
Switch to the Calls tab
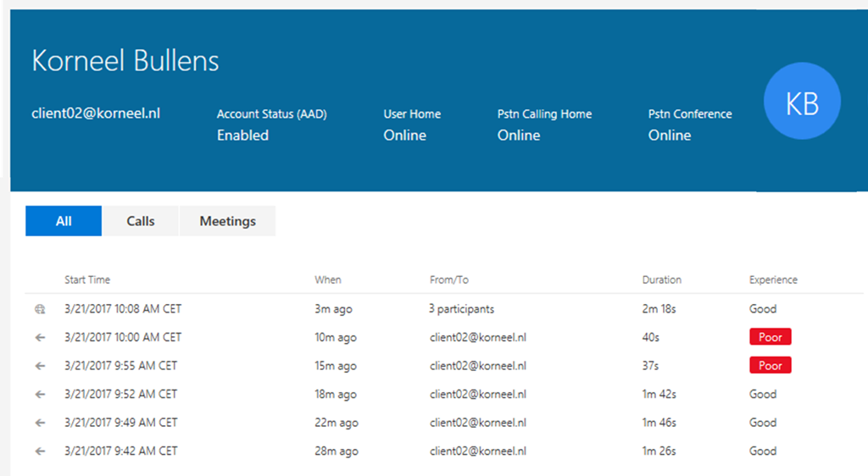coord(141,221)
